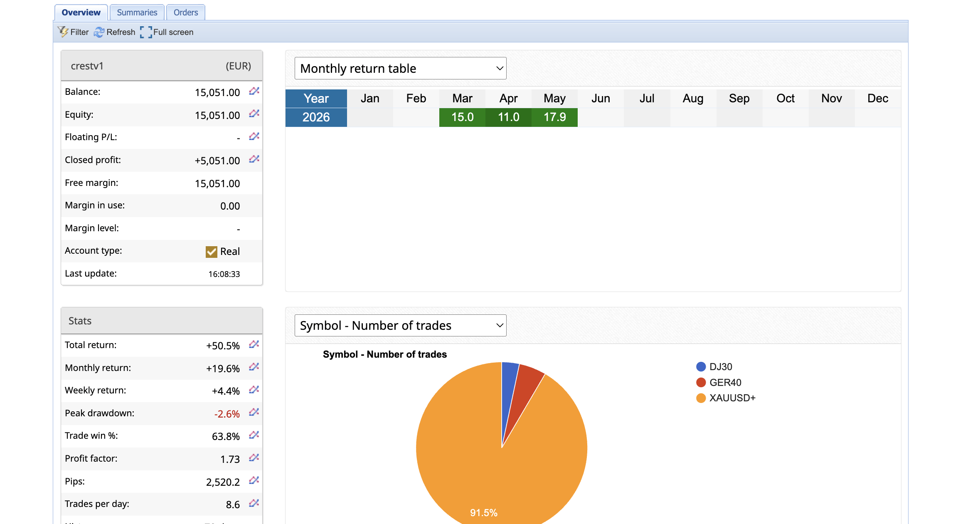Image resolution: width=980 pixels, height=524 pixels.
Task: Click the Mar 15.0 return cell
Action: point(462,117)
